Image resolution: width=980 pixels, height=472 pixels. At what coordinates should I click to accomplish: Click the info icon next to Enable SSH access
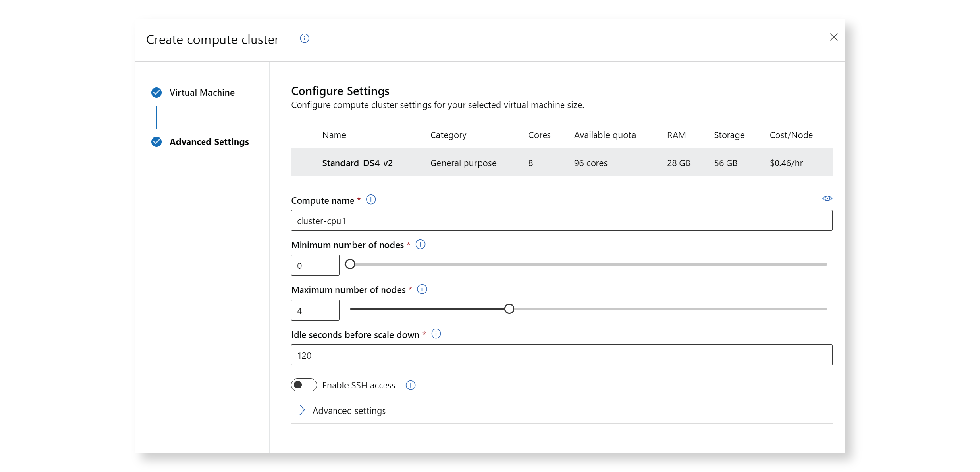click(x=410, y=385)
